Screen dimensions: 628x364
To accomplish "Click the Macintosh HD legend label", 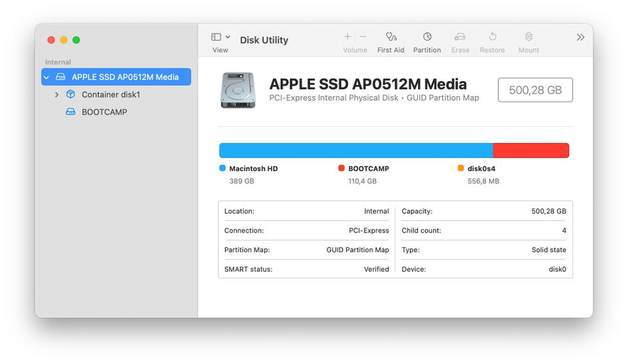I will pyautogui.click(x=254, y=169).
